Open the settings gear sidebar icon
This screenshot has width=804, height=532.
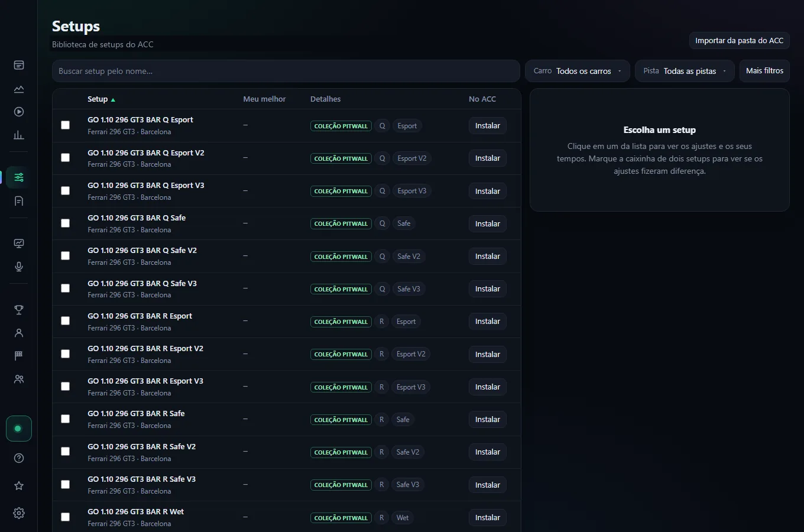[x=19, y=513]
